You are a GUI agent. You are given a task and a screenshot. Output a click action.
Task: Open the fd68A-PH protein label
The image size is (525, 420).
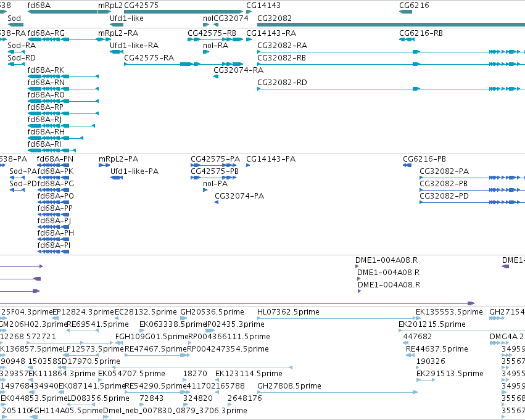click(56, 233)
